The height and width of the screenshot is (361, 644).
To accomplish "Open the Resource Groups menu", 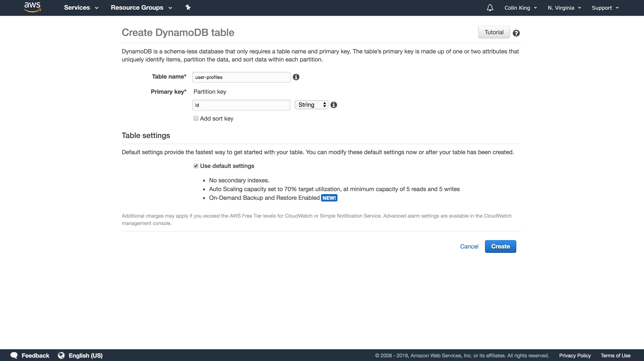I will coord(141,8).
